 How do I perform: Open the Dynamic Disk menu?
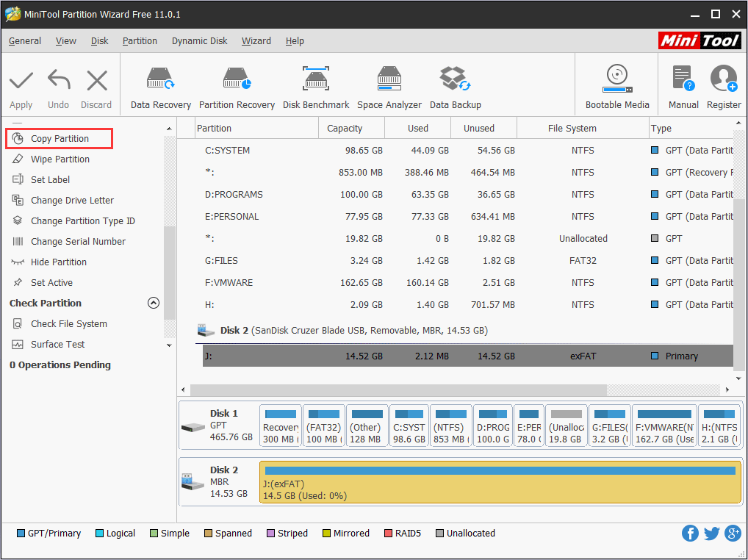point(199,41)
